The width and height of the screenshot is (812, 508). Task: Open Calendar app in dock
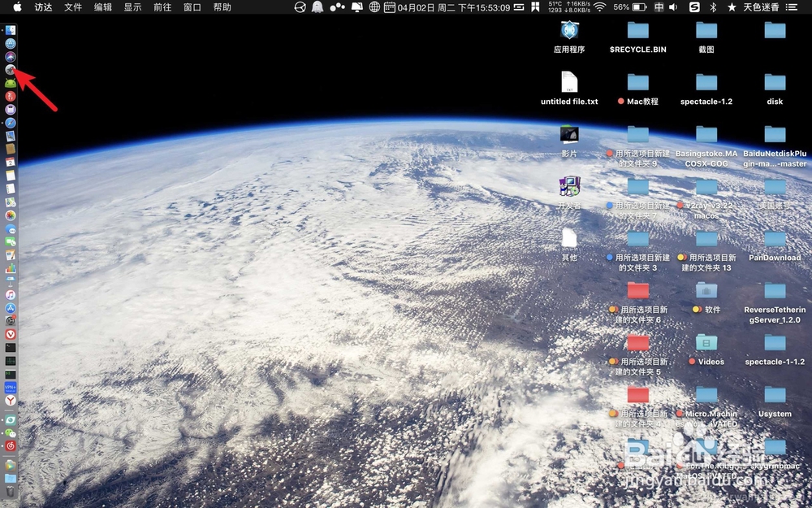11,163
